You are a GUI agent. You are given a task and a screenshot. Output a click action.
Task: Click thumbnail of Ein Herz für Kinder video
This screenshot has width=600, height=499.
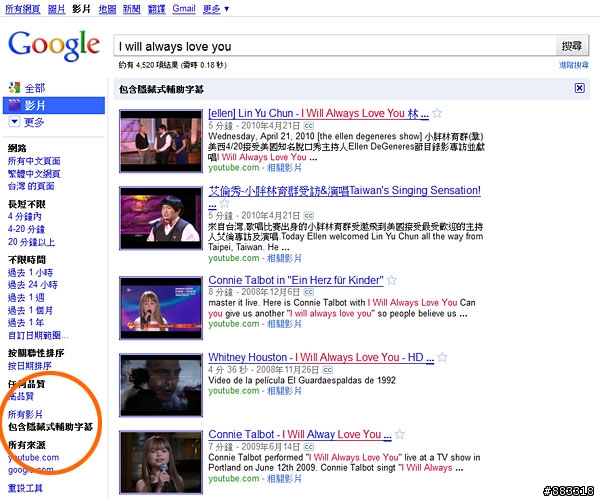pyautogui.click(x=161, y=308)
